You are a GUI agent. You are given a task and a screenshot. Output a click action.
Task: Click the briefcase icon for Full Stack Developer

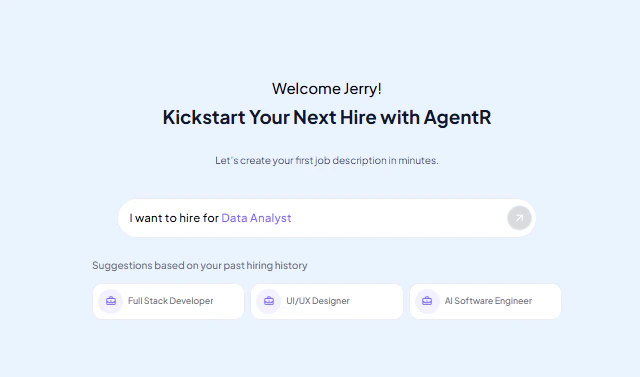point(111,301)
